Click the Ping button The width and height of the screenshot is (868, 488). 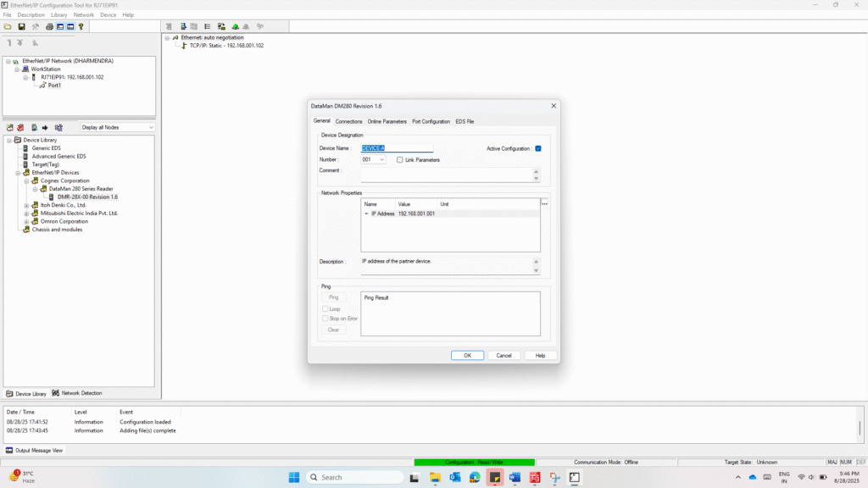click(x=333, y=297)
